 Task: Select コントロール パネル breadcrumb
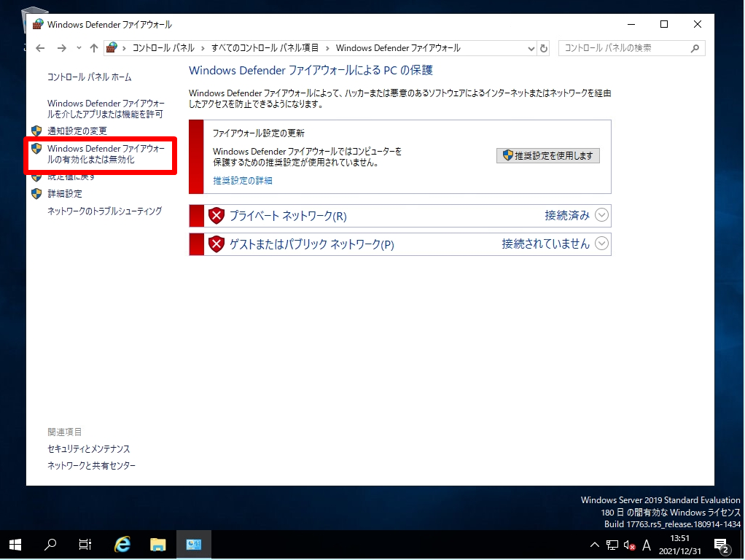coord(163,48)
